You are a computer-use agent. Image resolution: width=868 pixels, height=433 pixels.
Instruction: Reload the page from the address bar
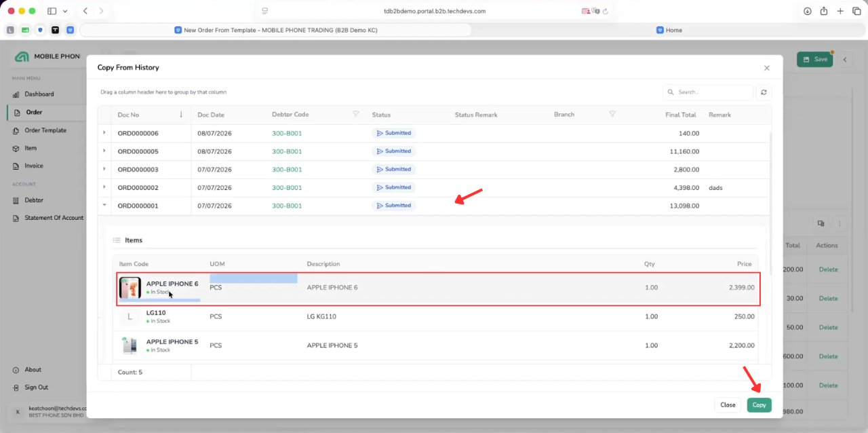pyautogui.click(x=606, y=11)
